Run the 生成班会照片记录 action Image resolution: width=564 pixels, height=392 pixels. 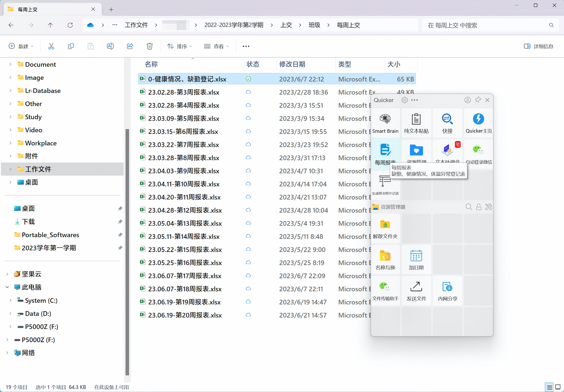385,185
